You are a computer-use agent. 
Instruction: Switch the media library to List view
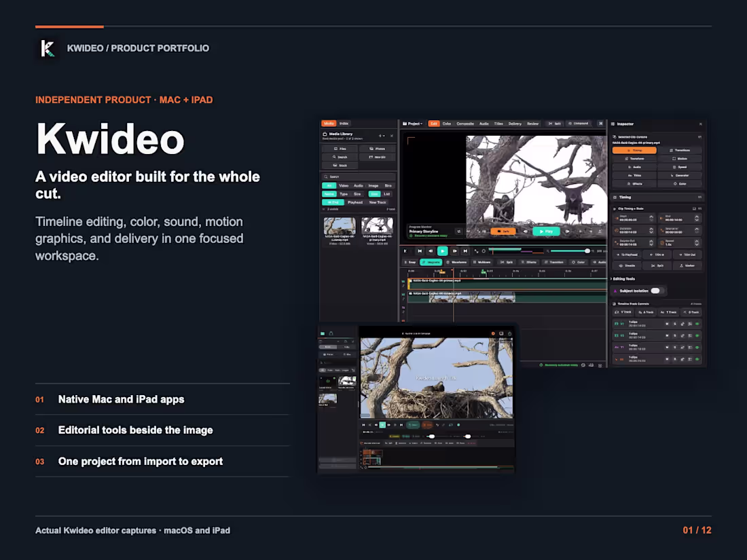[x=387, y=194]
